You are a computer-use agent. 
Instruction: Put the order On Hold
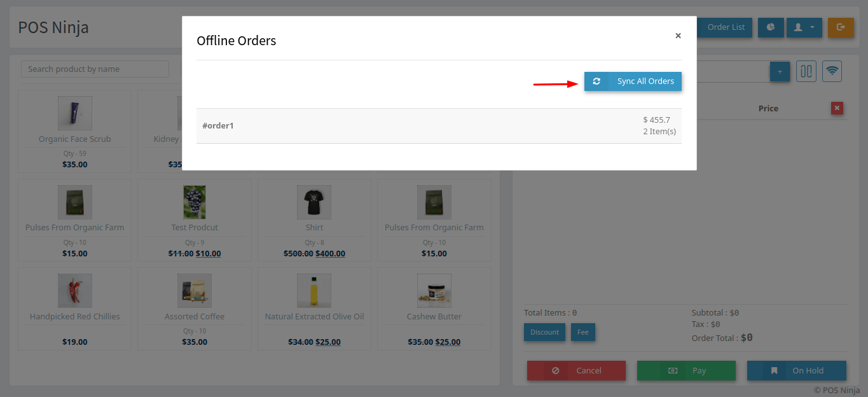(x=796, y=371)
